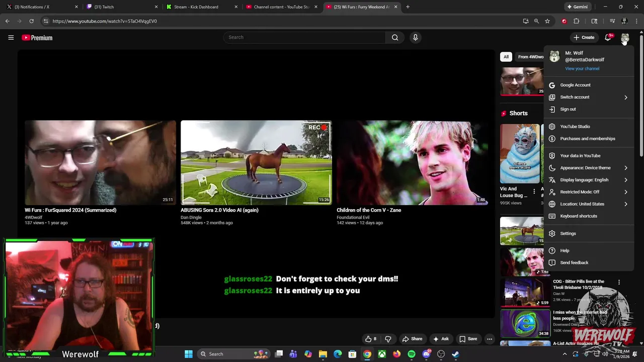Go back to previous page
644x362 pixels.
pos(7,21)
